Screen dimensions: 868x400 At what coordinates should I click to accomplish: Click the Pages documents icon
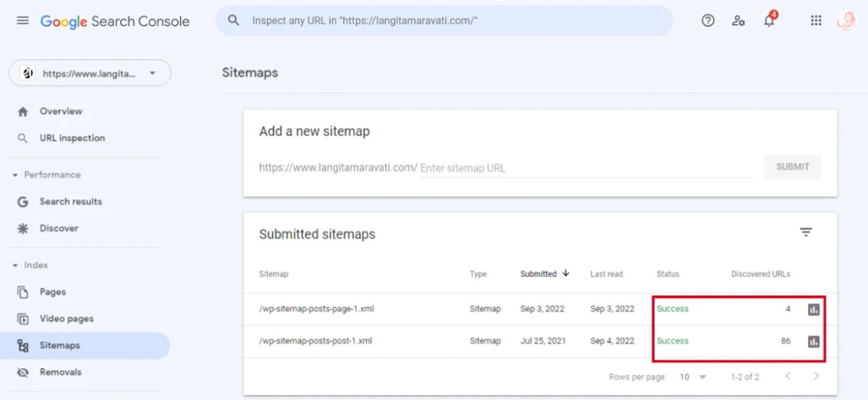coord(22,292)
